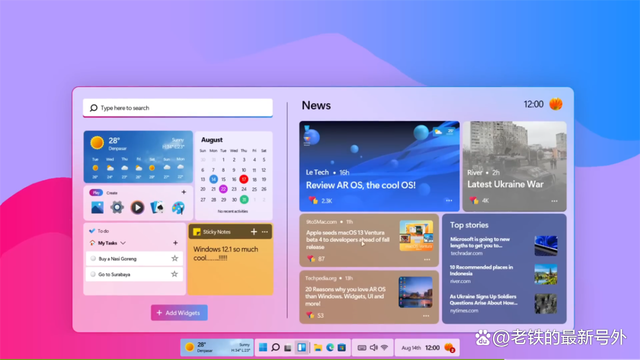
Task: Click the Windows Start icon on taskbar
Action: 263,347
